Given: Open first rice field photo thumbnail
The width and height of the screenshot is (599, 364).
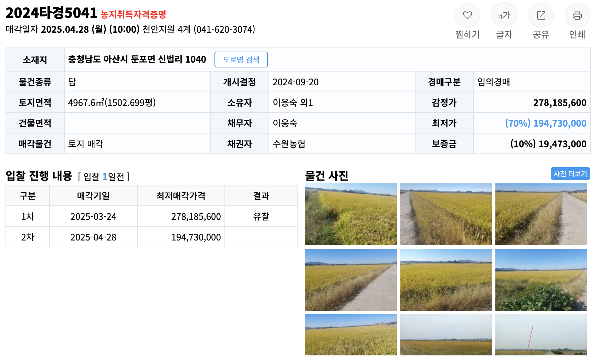Looking at the screenshot, I should coord(351,214).
